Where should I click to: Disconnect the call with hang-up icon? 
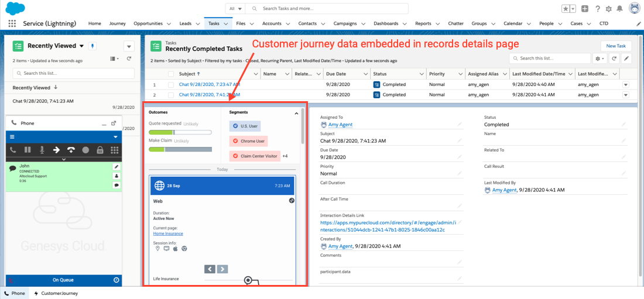click(71, 150)
